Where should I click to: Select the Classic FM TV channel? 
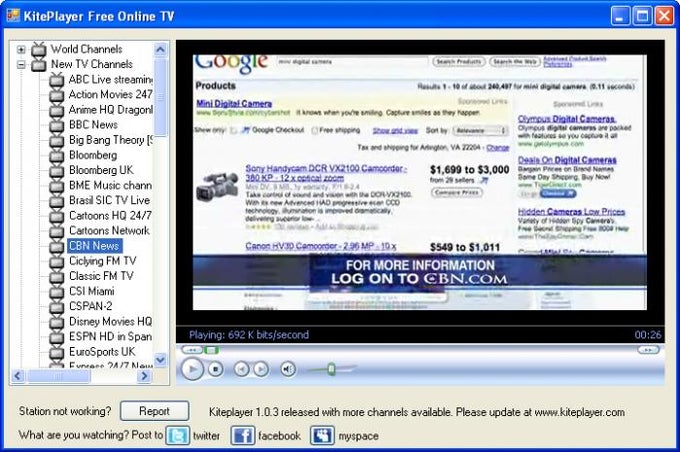[x=101, y=276]
